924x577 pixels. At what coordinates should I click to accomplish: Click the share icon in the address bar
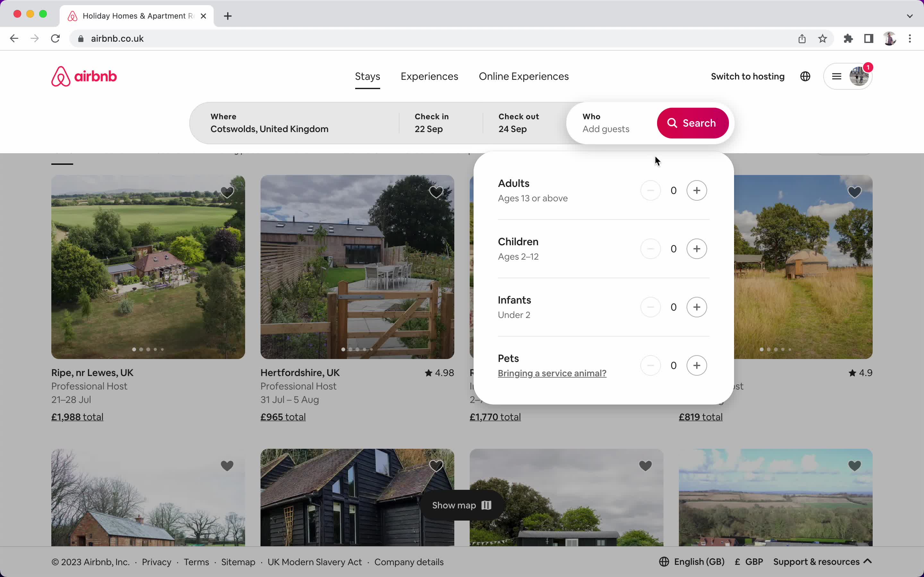click(x=801, y=38)
